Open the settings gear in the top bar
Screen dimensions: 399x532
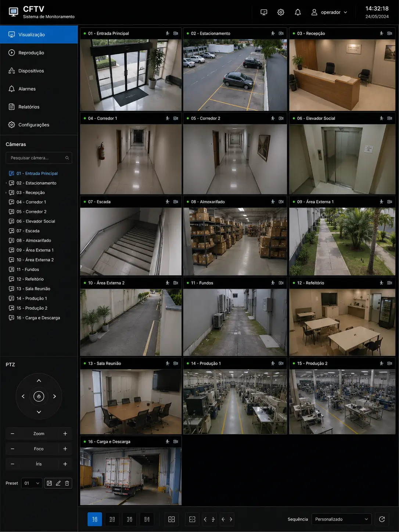pyautogui.click(x=281, y=12)
